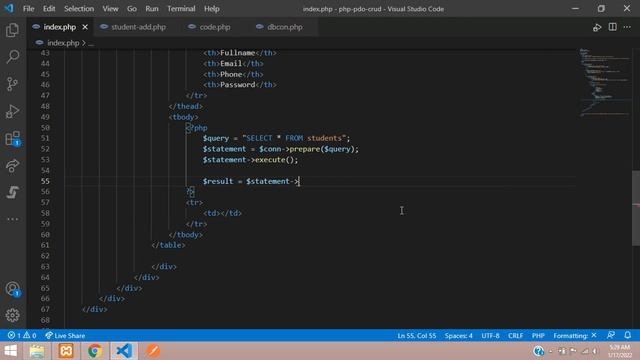The width and height of the screenshot is (640, 360).
Task: Open the Selection menu
Action: point(79,9)
